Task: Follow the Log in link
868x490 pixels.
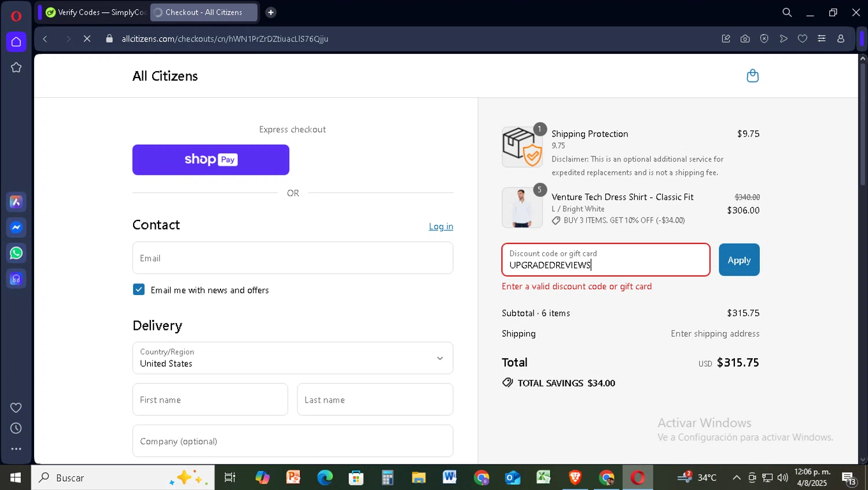Action: [441, 226]
